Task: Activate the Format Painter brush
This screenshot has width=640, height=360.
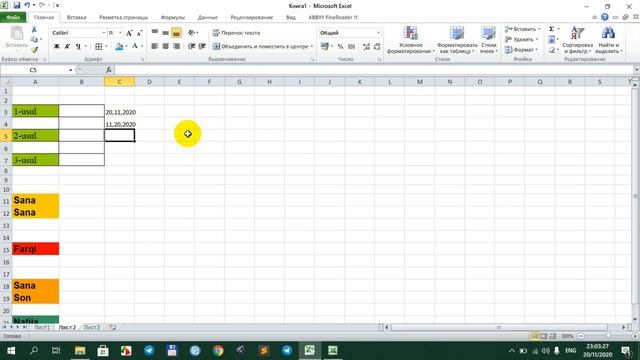Action: [x=34, y=49]
